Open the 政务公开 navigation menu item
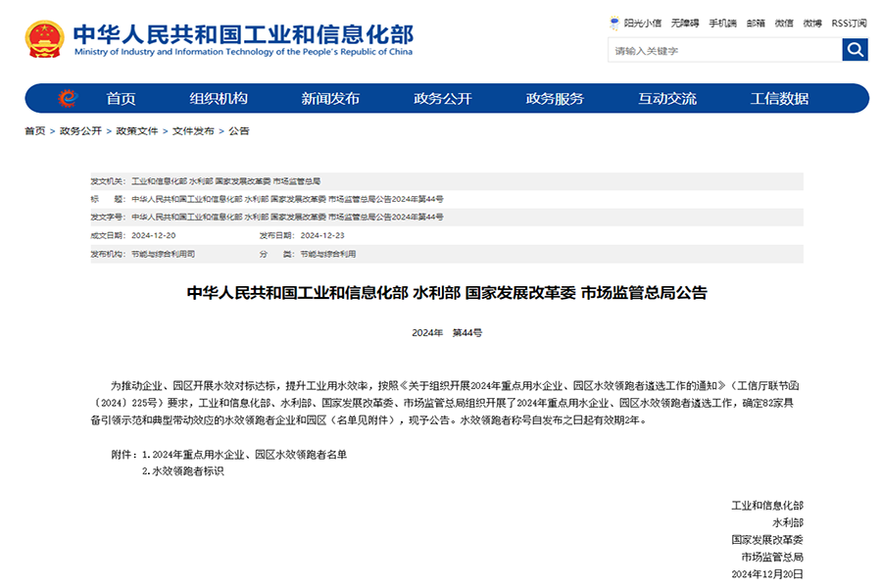 click(443, 98)
